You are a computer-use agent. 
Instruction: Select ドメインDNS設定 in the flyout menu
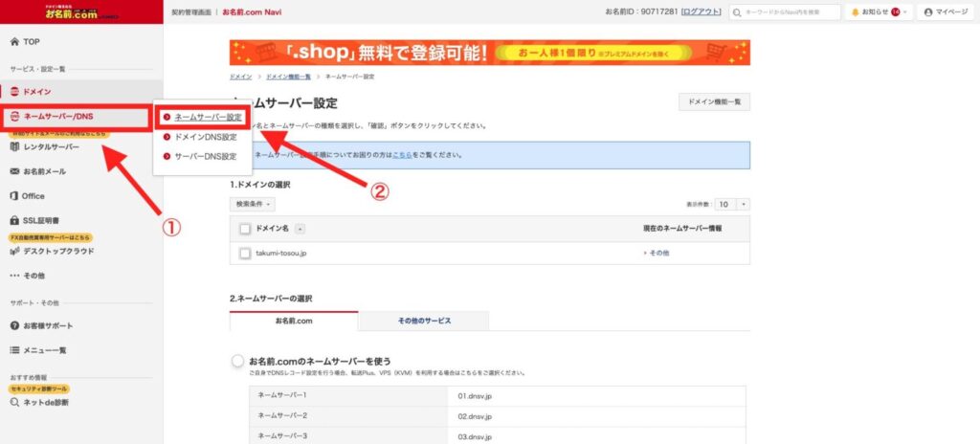tap(206, 137)
